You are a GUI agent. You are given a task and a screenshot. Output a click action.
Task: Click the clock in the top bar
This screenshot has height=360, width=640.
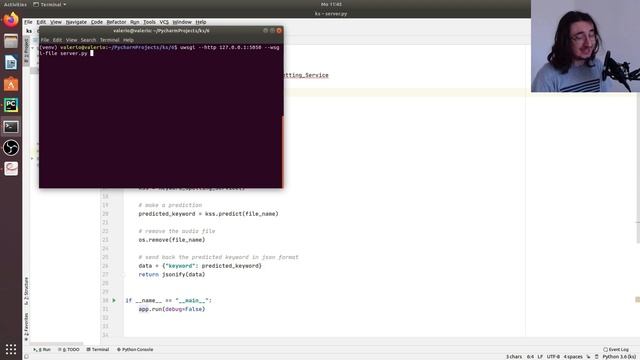pyautogui.click(x=331, y=4)
